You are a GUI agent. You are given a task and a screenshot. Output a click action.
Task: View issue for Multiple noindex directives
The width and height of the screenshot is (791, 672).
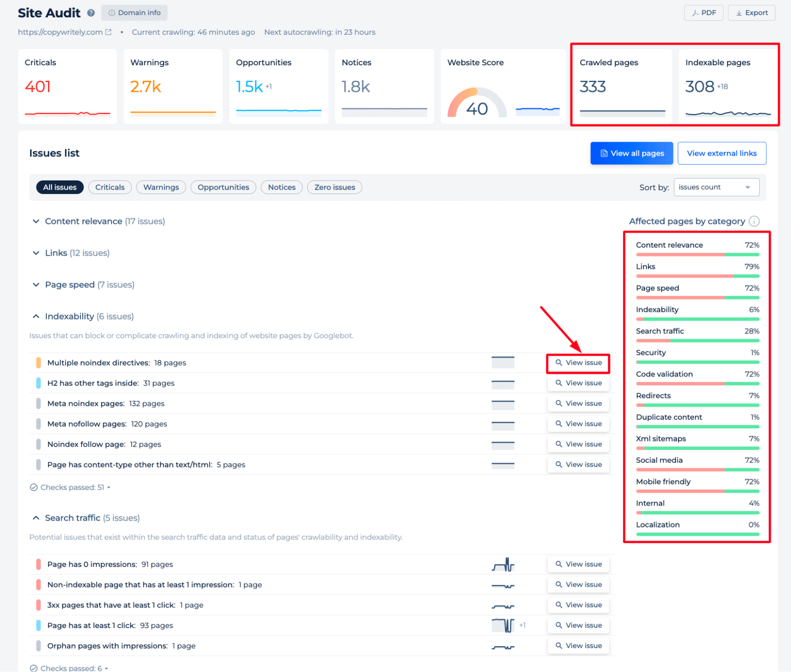tap(578, 363)
